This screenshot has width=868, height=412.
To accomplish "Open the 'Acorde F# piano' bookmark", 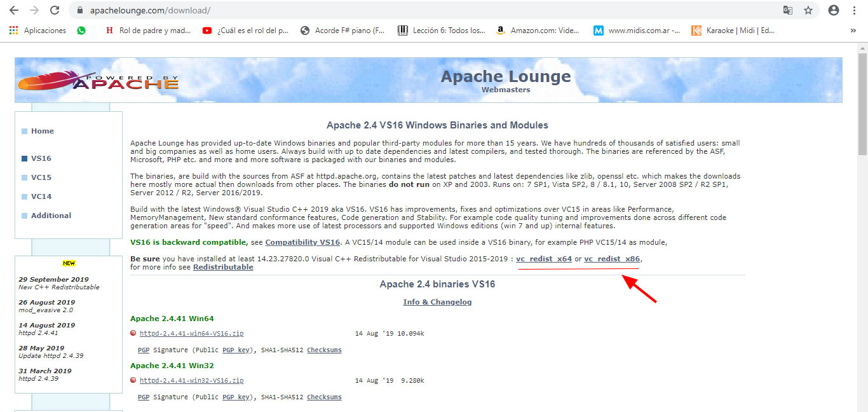I will (x=342, y=30).
